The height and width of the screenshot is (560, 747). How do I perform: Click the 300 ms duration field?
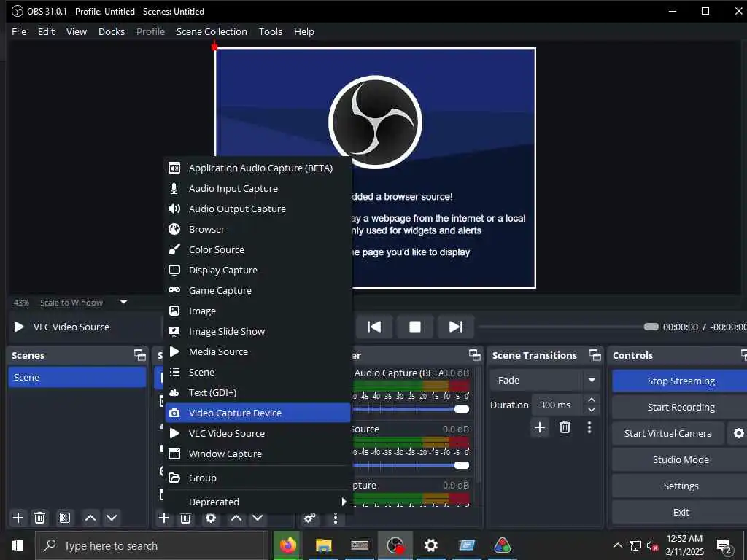[557, 405]
